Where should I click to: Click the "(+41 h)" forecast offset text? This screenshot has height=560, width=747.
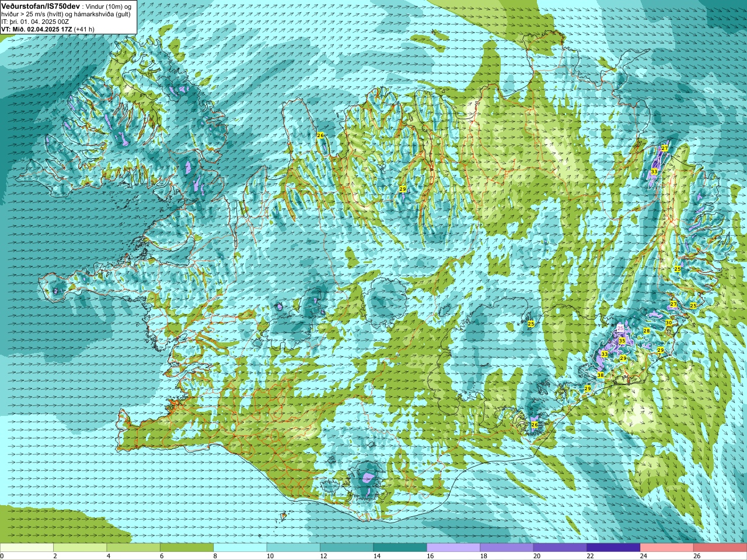[x=85, y=29]
